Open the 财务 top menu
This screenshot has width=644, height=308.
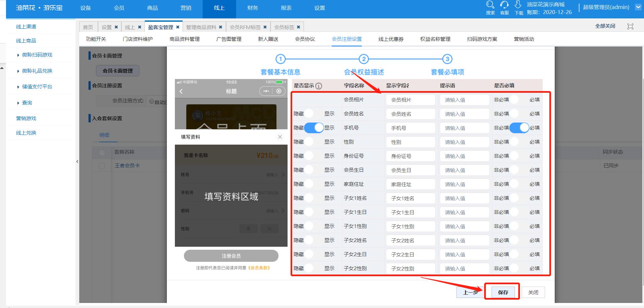click(253, 8)
